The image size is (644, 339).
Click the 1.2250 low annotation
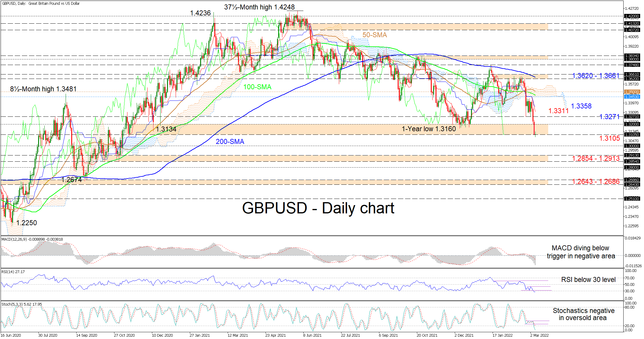pos(27,223)
